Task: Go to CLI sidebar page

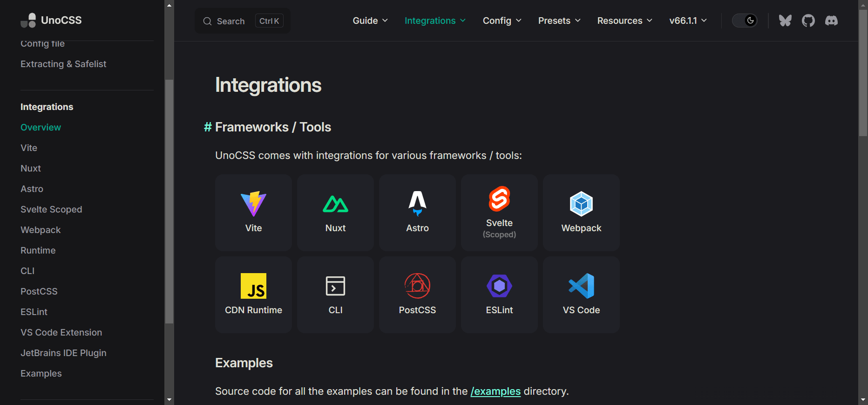Action: 27,271
